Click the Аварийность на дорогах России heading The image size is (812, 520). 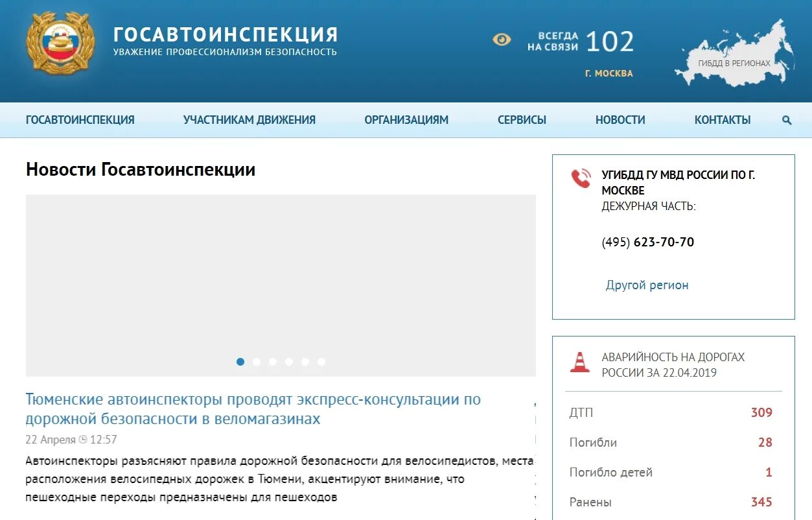(673, 365)
